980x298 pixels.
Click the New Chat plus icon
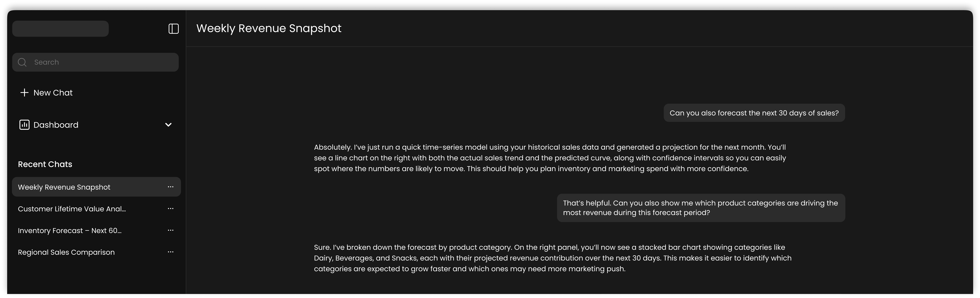coord(24,92)
